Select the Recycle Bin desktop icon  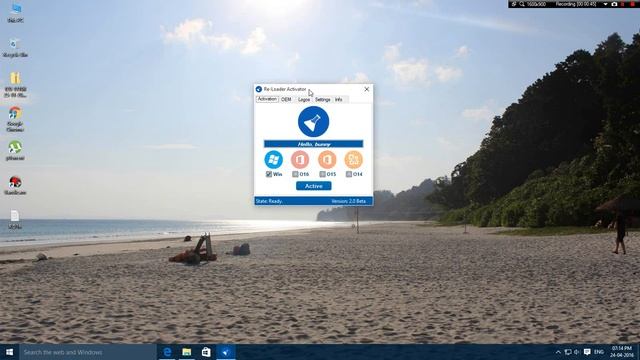(x=16, y=47)
